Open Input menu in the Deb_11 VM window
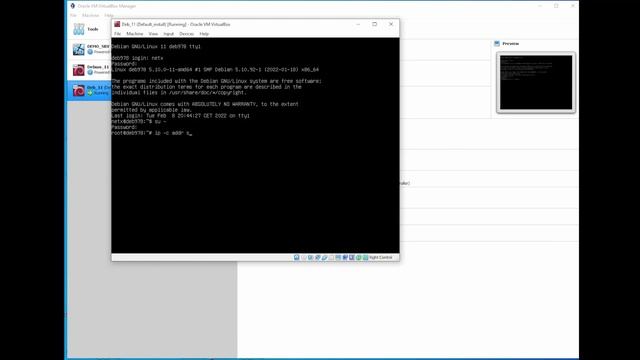The height and width of the screenshot is (360, 640). coord(169,34)
